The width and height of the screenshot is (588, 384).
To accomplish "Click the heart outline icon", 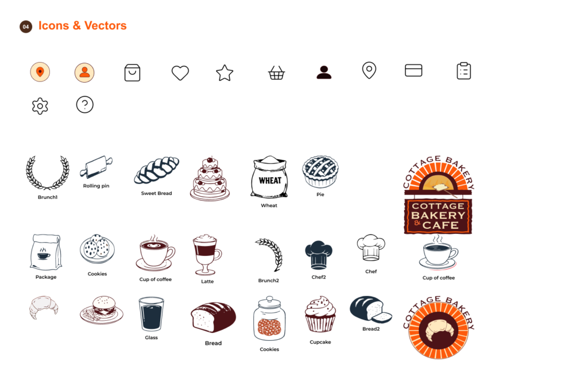I will coord(180,73).
